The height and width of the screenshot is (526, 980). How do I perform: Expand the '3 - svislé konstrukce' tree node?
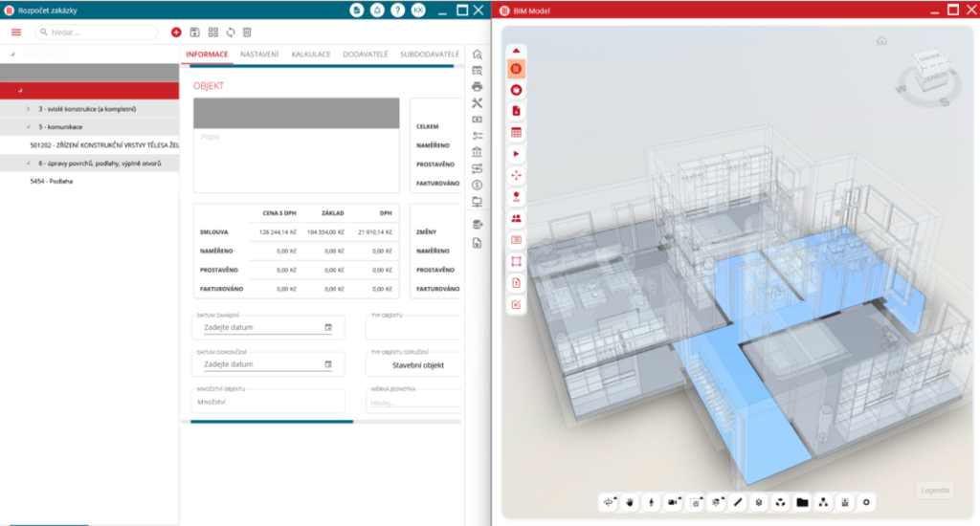pos(28,109)
